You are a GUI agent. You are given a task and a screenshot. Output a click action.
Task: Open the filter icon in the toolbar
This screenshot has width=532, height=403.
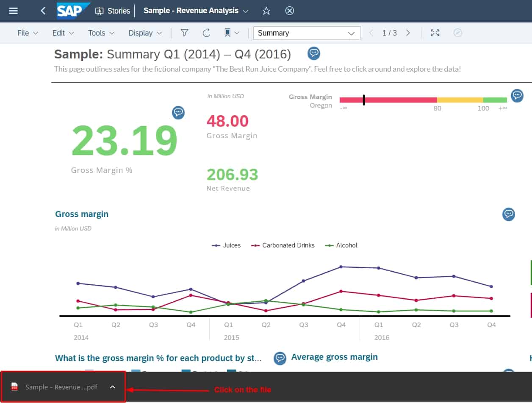[184, 33]
